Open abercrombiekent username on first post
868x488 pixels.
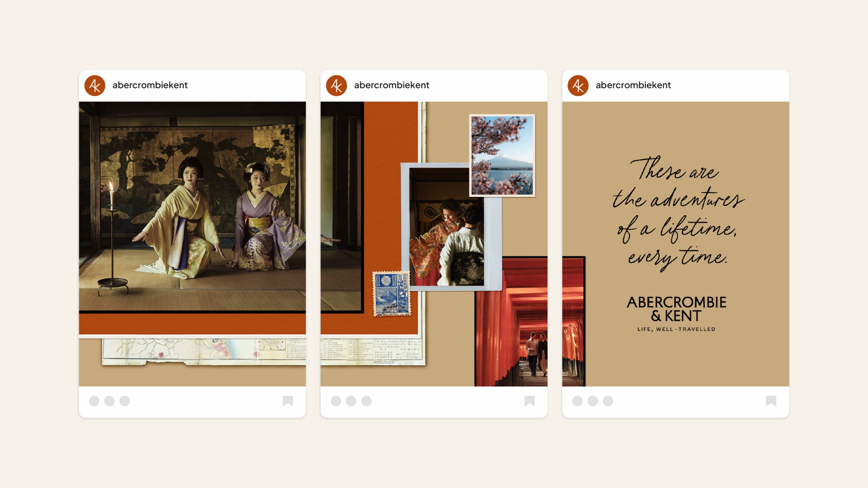tap(150, 85)
